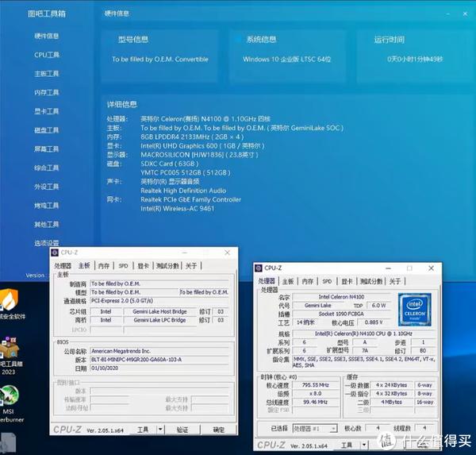Click Gemini Lake LPC Bridge southbridge field
The height and width of the screenshot is (455, 476).
pyautogui.click(x=159, y=320)
